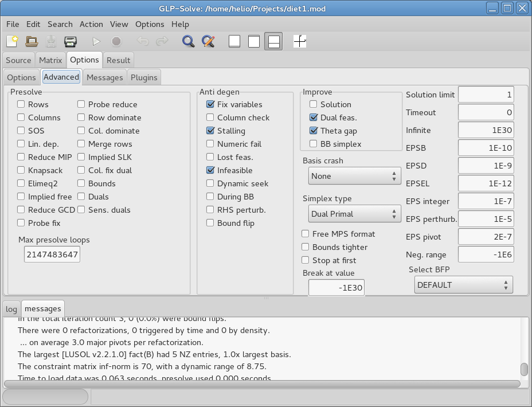
Task: Switch to the Plugins sub-tab
Action: pos(144,77)
